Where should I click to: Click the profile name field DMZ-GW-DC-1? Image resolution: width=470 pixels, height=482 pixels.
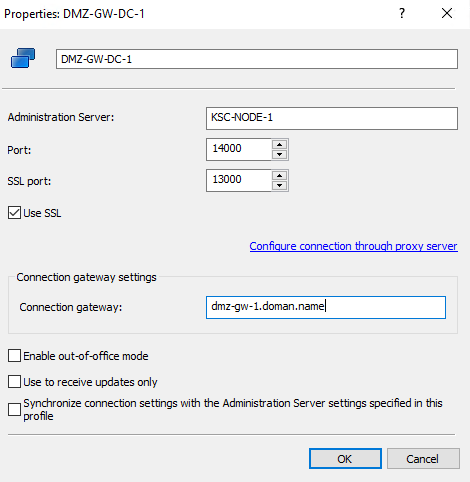click(x=257, y=59)
